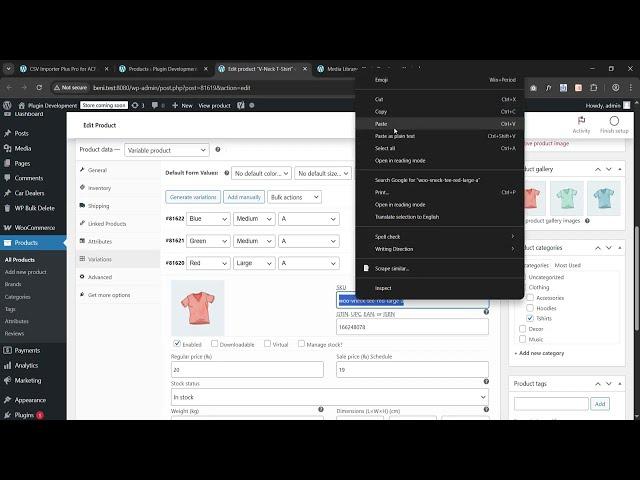This screenshot has height=480, width=640.
Task: Open the In stock status dropdown
Action: 329,397
